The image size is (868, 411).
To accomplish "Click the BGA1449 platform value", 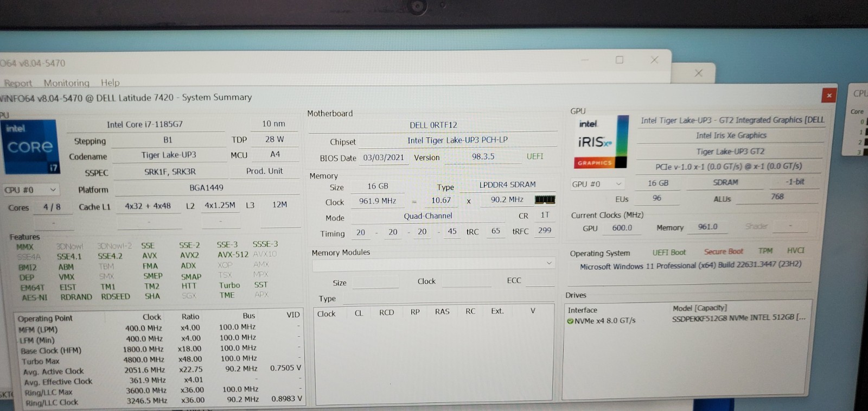I will coord(207,187).
